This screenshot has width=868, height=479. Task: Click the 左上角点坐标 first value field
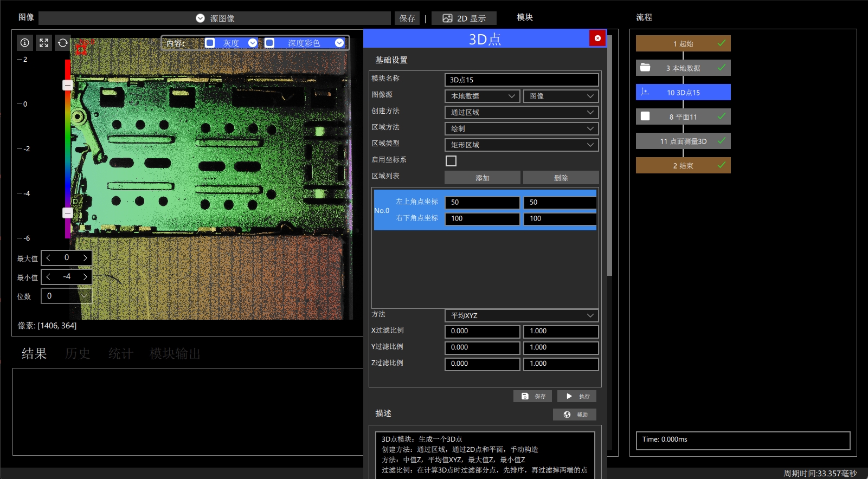click(x=483, y=202)
